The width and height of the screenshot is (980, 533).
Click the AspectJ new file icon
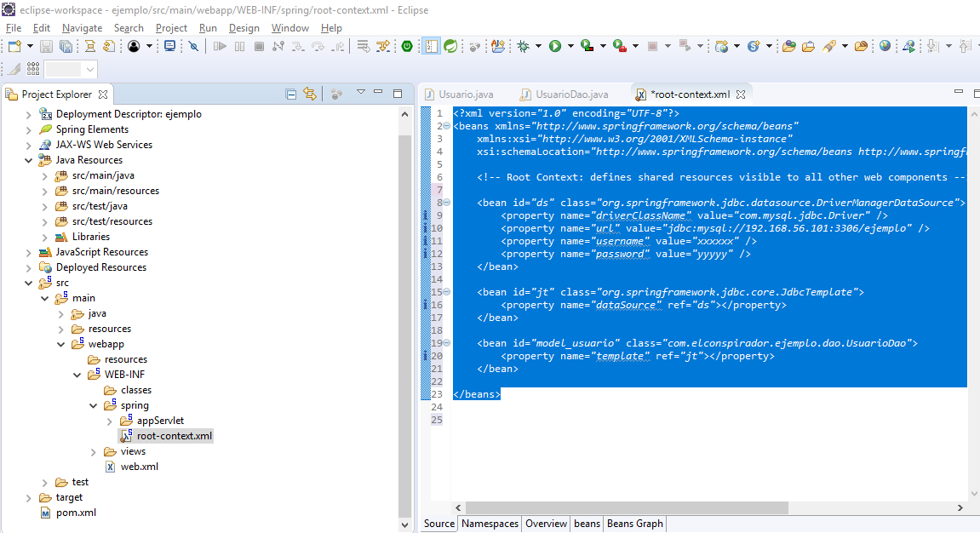coord(498,46)
